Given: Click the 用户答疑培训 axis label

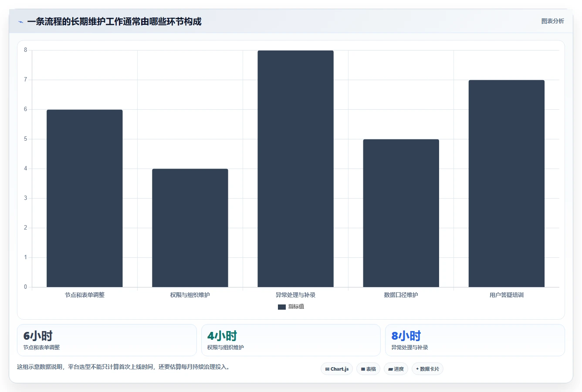Looking at the screenshot, I should (x=506, y=295).
